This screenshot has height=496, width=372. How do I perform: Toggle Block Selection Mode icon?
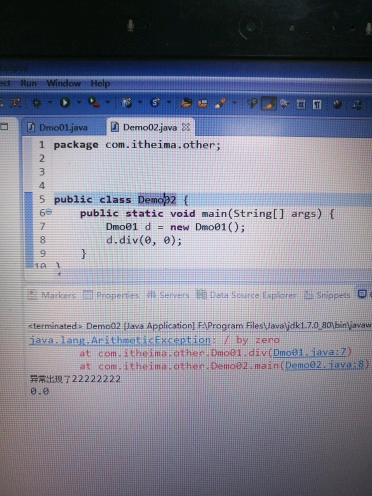301,104
